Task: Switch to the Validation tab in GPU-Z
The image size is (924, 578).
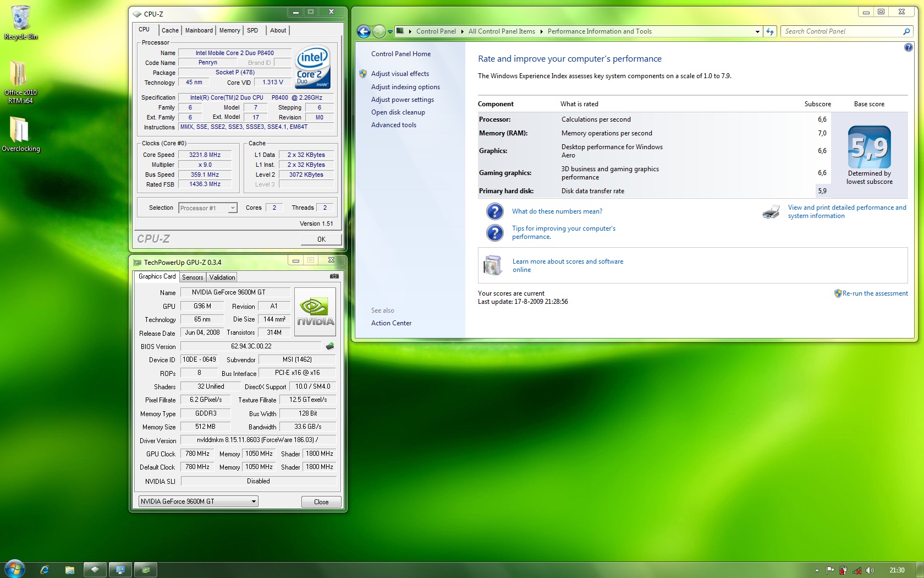Action: (222, 277)
